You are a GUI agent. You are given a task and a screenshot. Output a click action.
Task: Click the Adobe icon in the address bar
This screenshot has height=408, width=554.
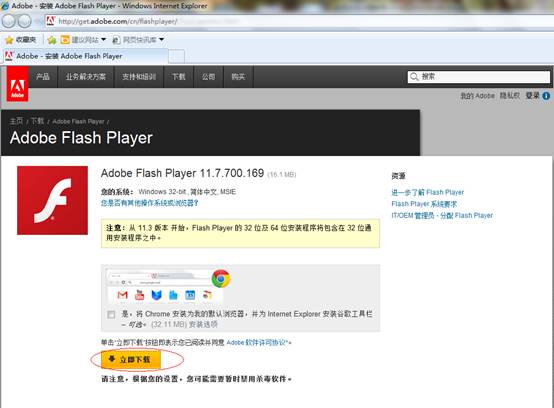pyautogui.click(x=51, y=21)
